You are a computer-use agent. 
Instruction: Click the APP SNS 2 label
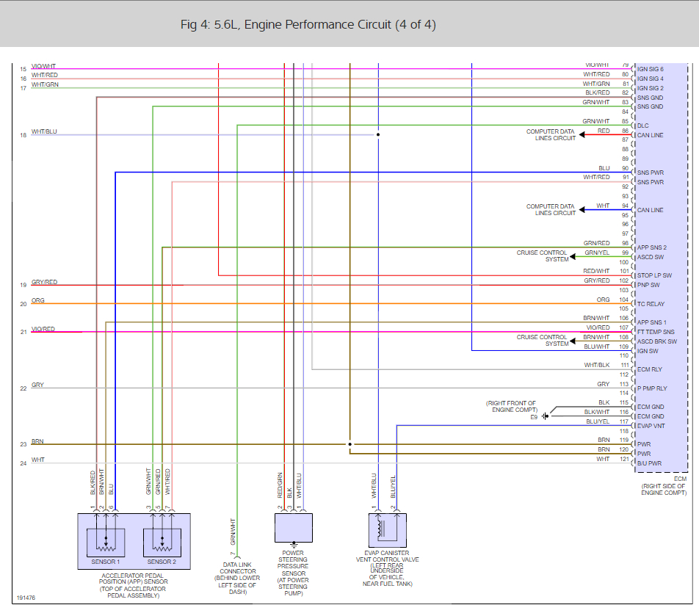[652, 247]
